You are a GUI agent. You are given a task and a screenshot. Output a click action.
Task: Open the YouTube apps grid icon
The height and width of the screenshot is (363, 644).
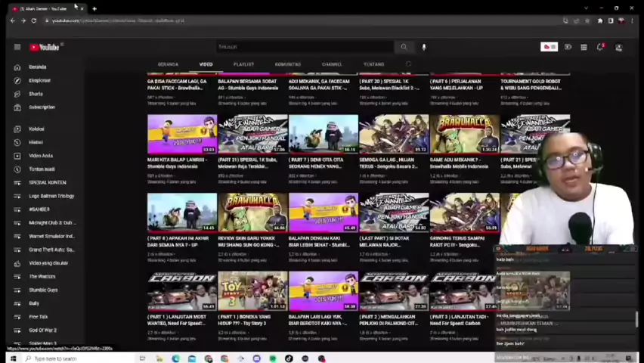[584, 47]
